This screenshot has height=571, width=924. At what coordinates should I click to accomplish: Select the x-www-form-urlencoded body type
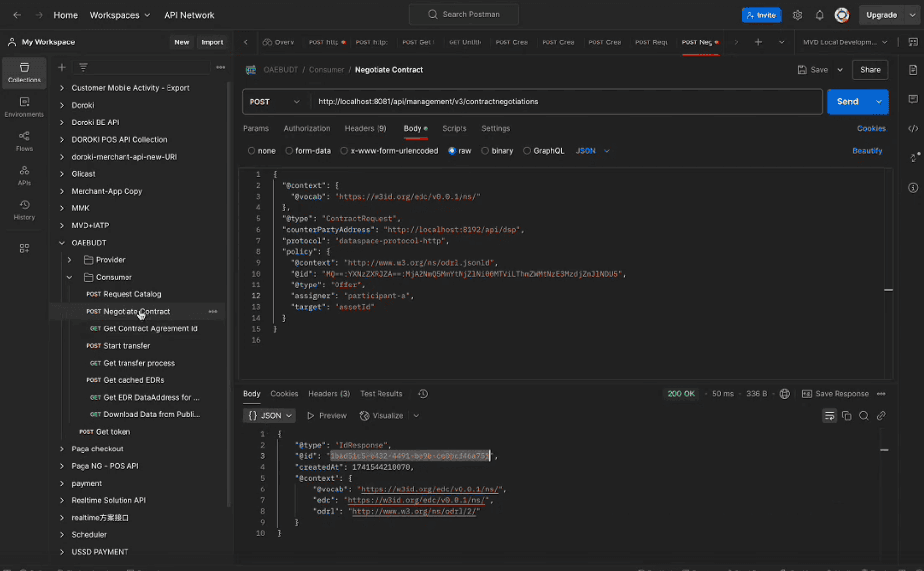coord(344,151)
